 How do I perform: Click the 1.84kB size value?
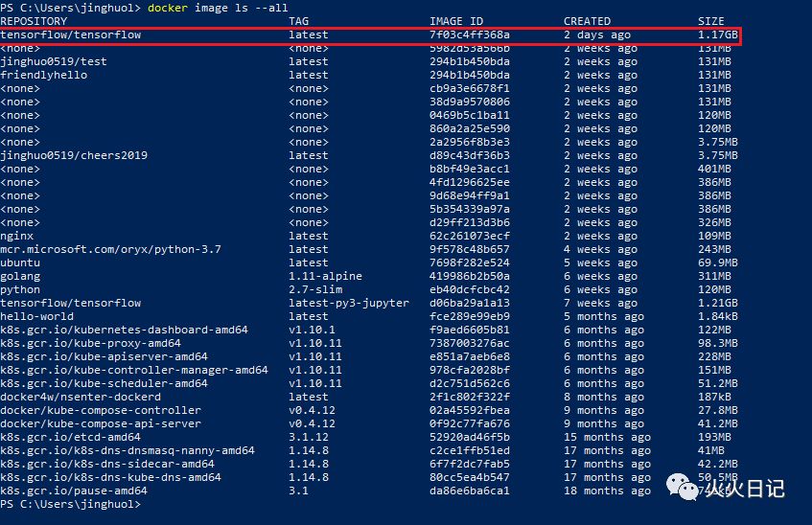tap(718, 316)
